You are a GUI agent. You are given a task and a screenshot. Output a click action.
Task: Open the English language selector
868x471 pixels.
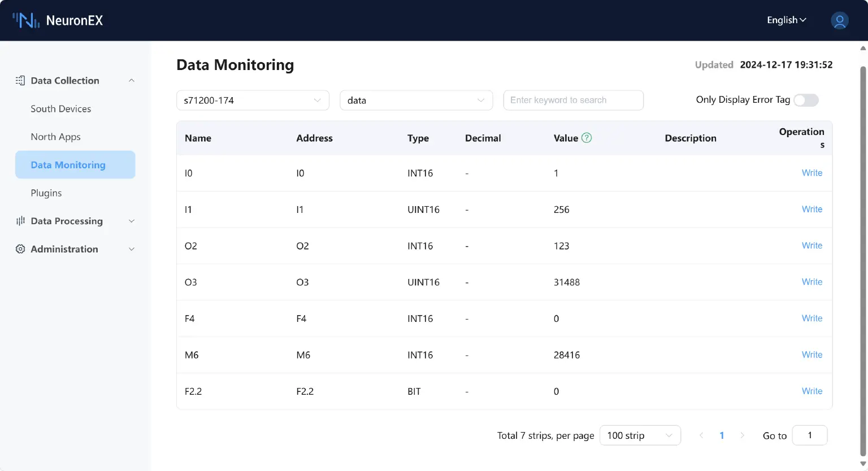[x=785, y=20]
